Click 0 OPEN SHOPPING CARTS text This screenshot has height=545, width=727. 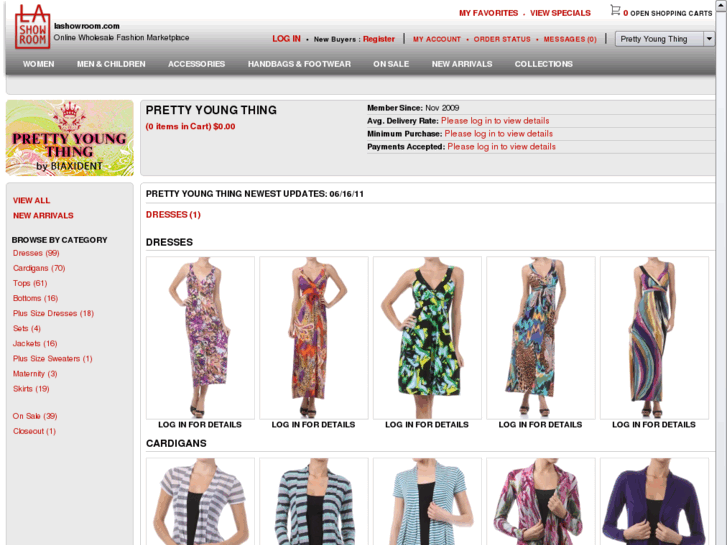pos(668,13)
